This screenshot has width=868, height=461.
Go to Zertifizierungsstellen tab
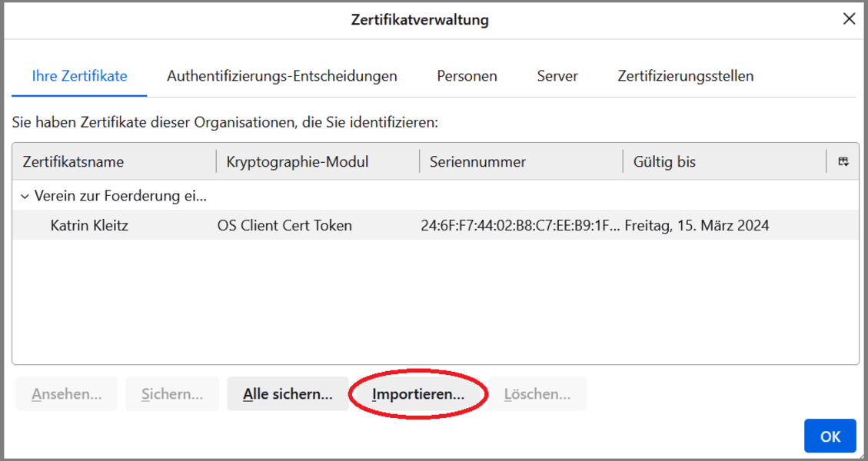(x=685, y=76)
